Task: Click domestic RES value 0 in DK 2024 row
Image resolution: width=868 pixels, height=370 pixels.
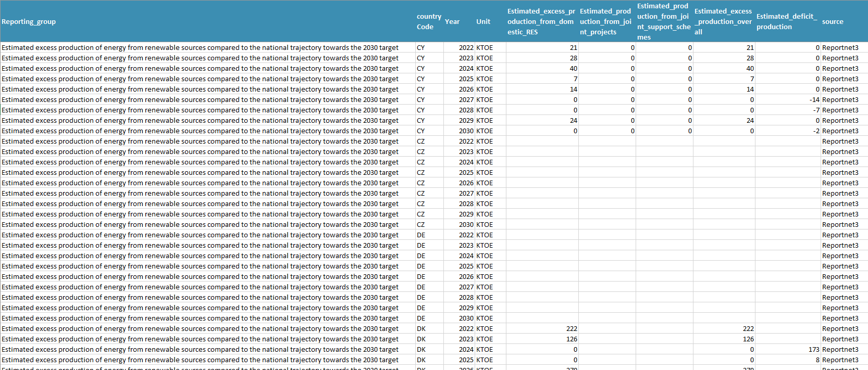Action: tap(575, 349)
